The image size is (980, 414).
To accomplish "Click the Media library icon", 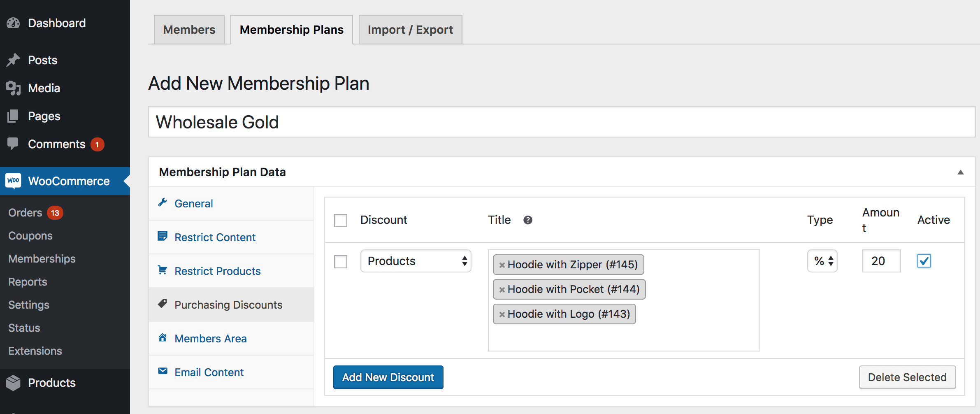I will click(x=13, y=88).
